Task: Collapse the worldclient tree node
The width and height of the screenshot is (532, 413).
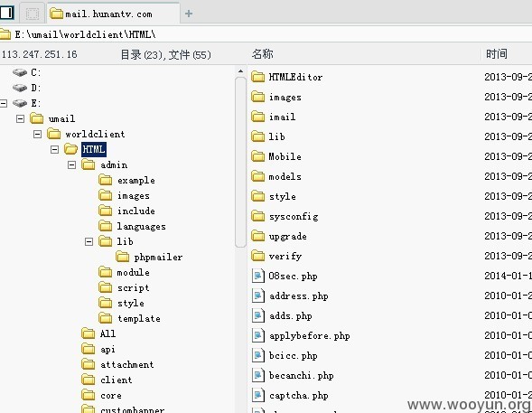Action: [38, 134]
